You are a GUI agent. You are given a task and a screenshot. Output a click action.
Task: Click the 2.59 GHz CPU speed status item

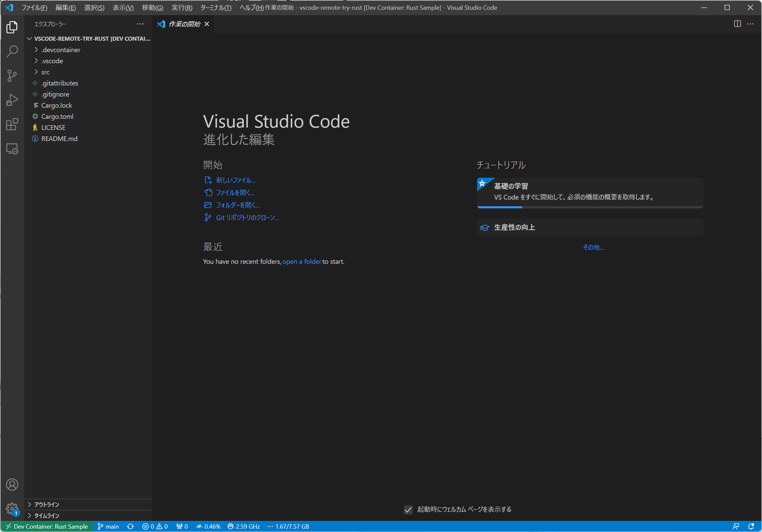pos(244,527)
